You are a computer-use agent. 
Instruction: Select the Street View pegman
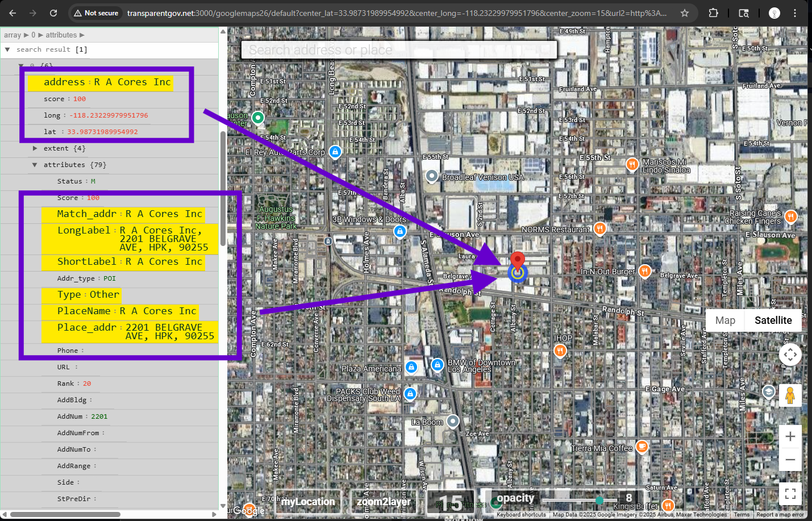click(790, 395)
